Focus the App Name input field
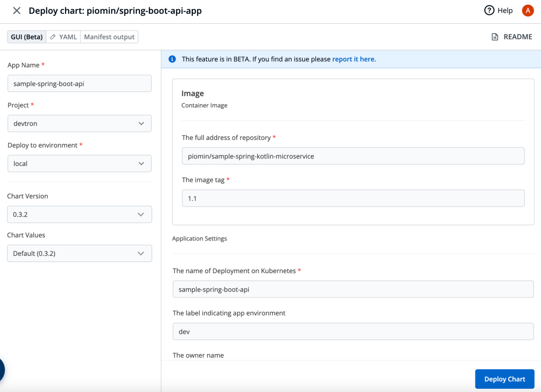The image size is (541, 392). click(x=79, y=83)
